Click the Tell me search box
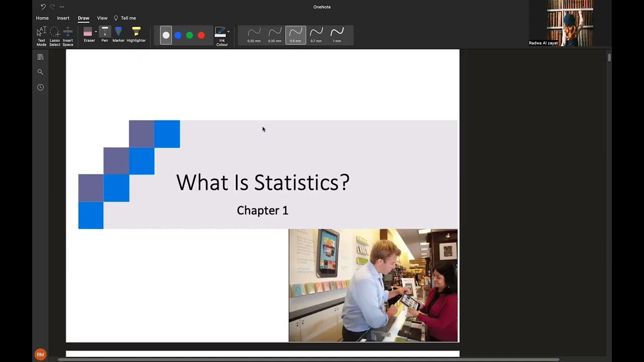The height and width of the screenshot is (362, 644). click(x=125, y=18)
